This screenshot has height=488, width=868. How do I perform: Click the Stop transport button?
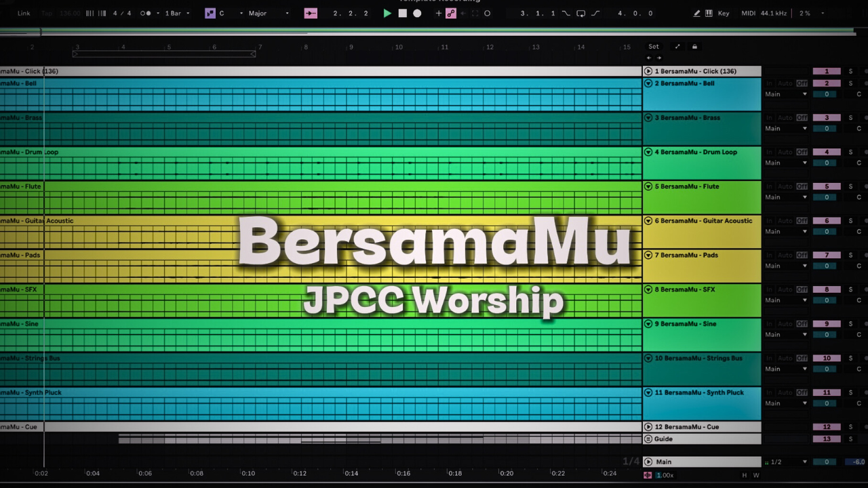(402, 14)
